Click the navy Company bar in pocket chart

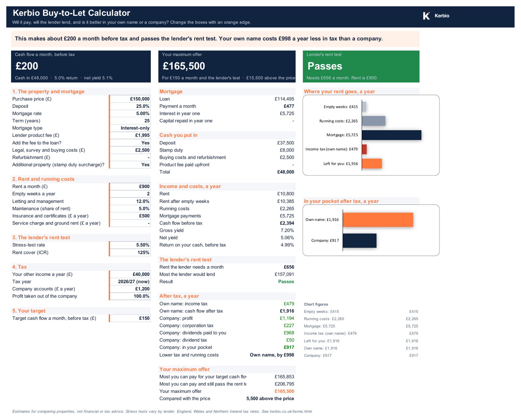pos(359,241)
